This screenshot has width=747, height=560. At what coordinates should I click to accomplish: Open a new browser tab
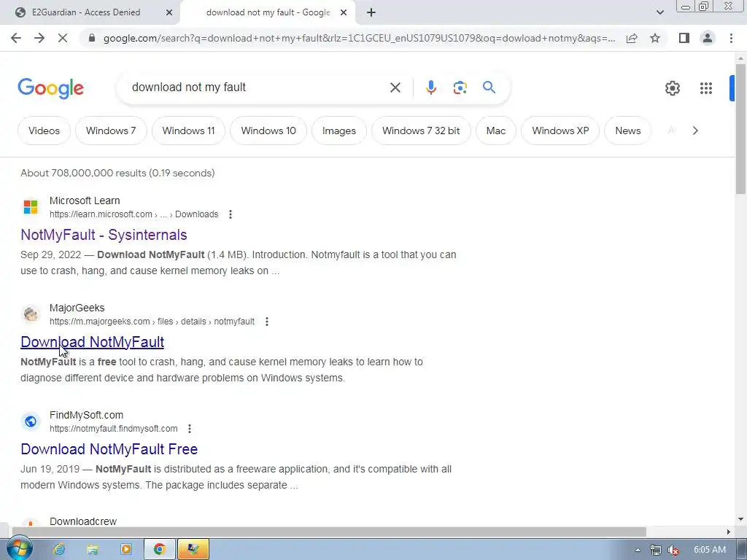pyautogui.click(x=371, y=12)
